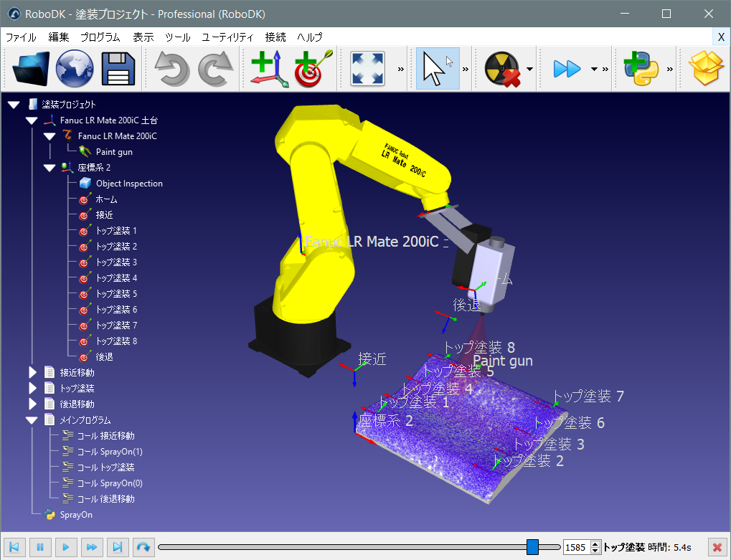Screen dimensions: 731x560
Task: Show more tools after the Python icon
Action: [x=670, y=69]
